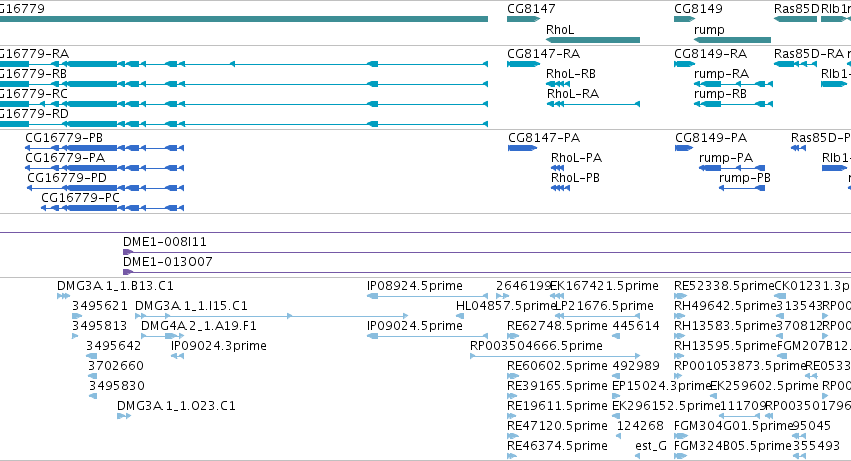Image resolution: width=851 pixels, height=461 pixels.
Task: Open EST 124268 label
Action: [640, 427]
